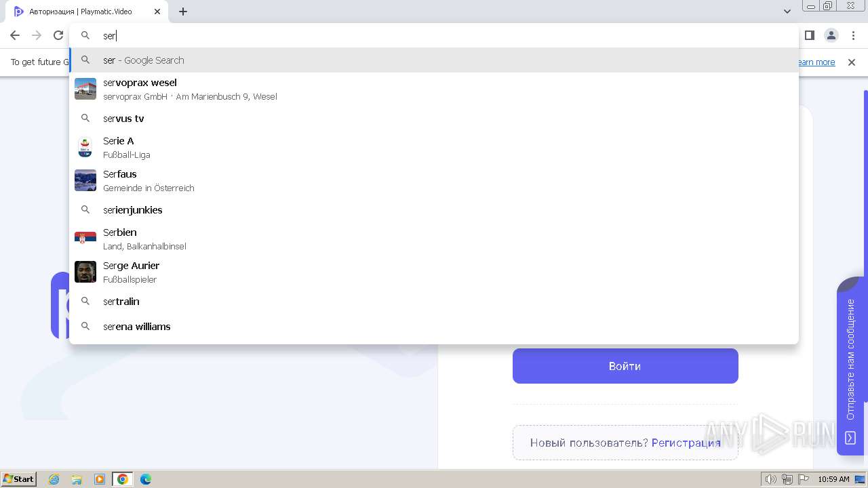Screen dimensions: 868x488
Task: Click into the address bar with 'ser'
Action: 434,35
